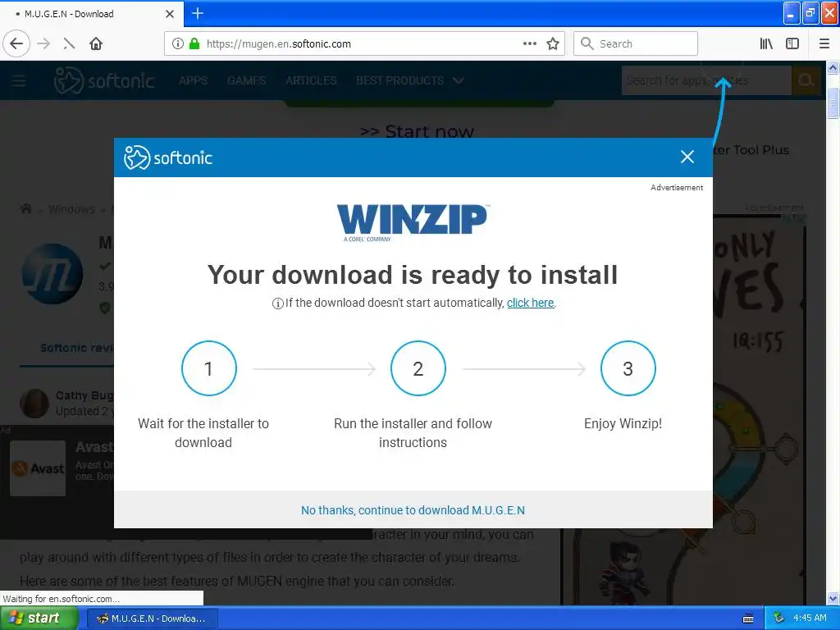Click the step 1 circle
This screenshot has height=630, width=840.
point(209,368)
